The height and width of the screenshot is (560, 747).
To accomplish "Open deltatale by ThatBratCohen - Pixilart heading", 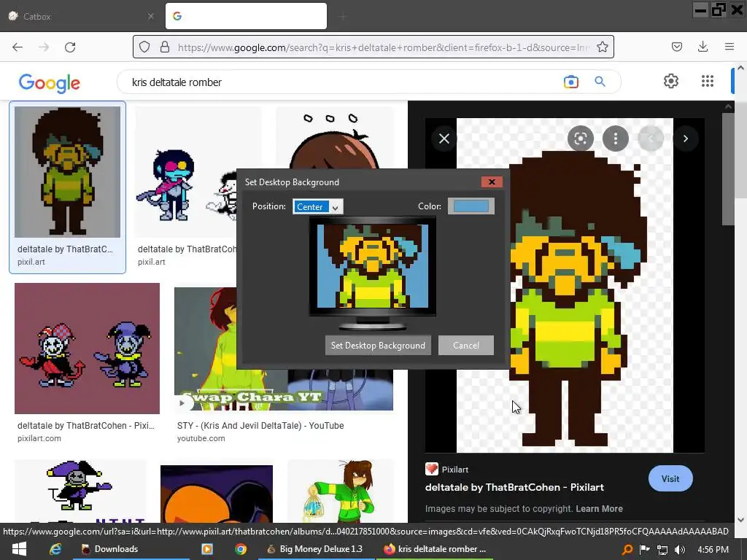I will pos(514,487).
